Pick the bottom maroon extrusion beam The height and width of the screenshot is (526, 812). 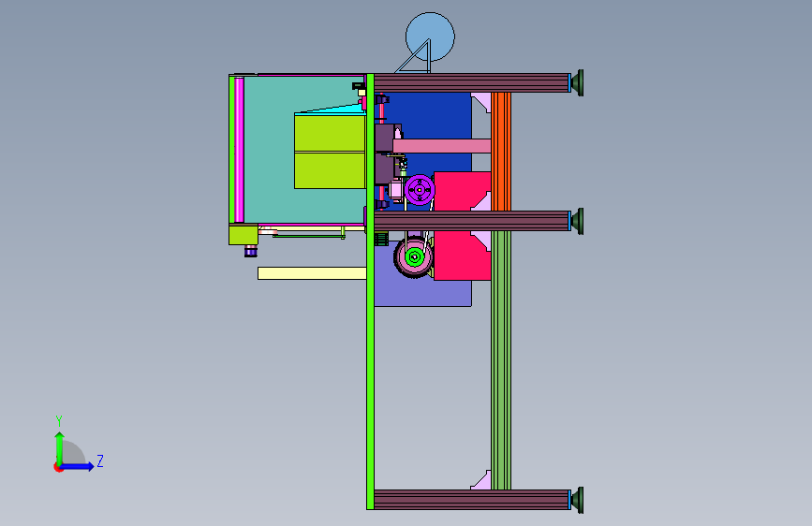click(471, 500)
